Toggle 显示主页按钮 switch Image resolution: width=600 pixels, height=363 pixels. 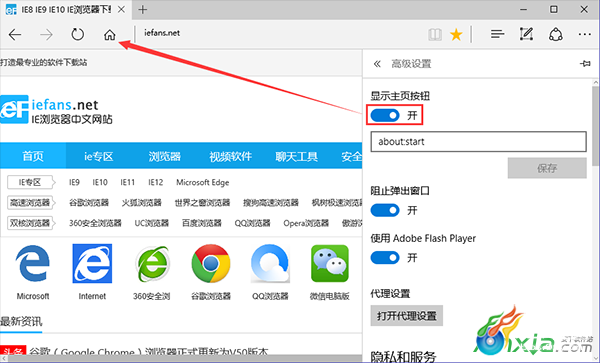[385, 115]
